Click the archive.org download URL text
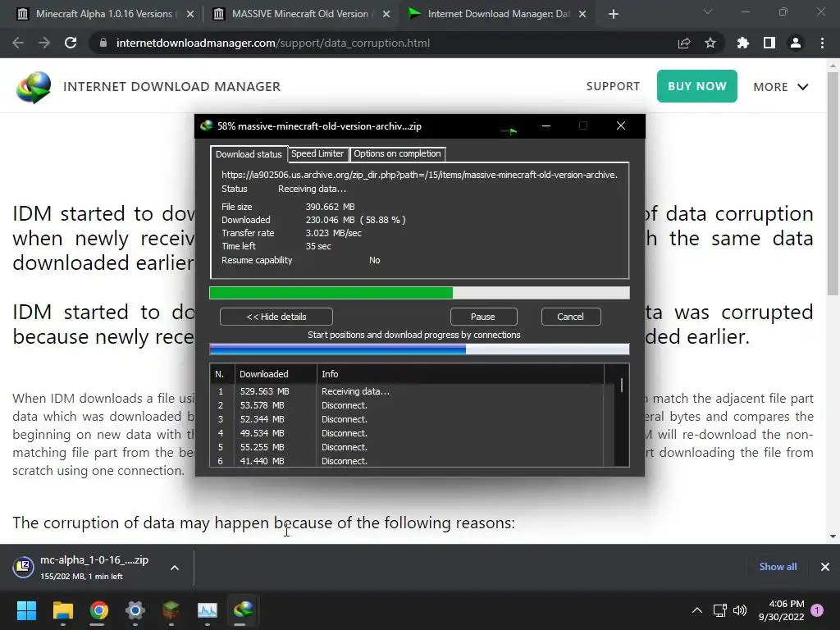Viewport: 840px width, 630px height. (x=419, y=175)
